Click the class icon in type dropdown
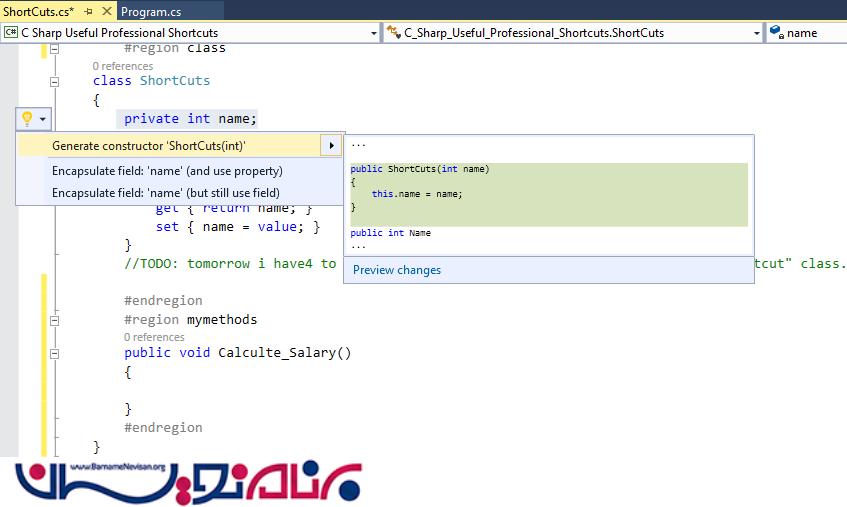Viewport: 847px width, 507px height. pyautogui.click(x=393, y=33)
